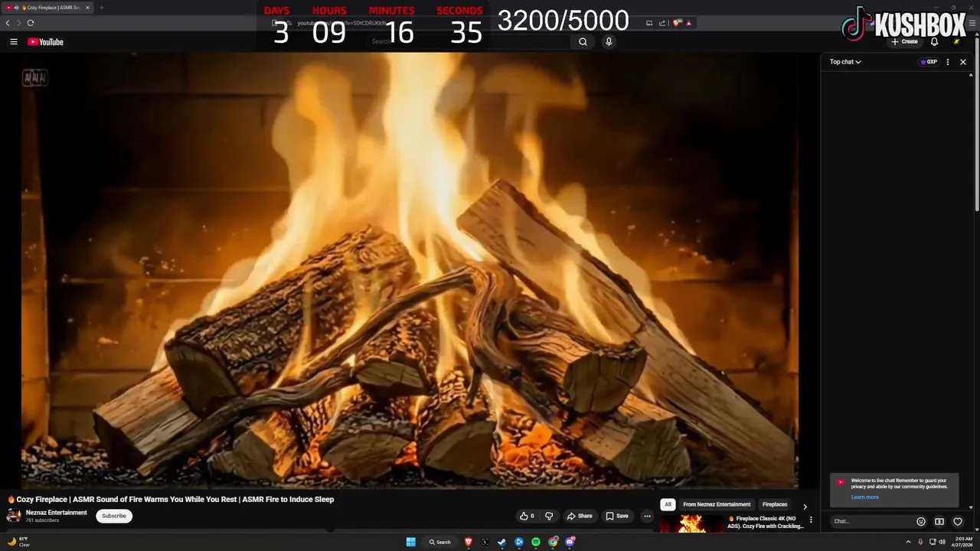Subscribe to Neznaz Entertainment

tap(114, 516)
